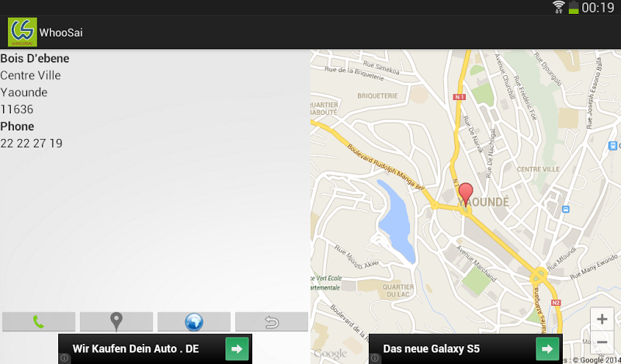Viewport: 621px width, 364px height.
Task: Tap the green phone call button
Action: (x=38, y=321)
